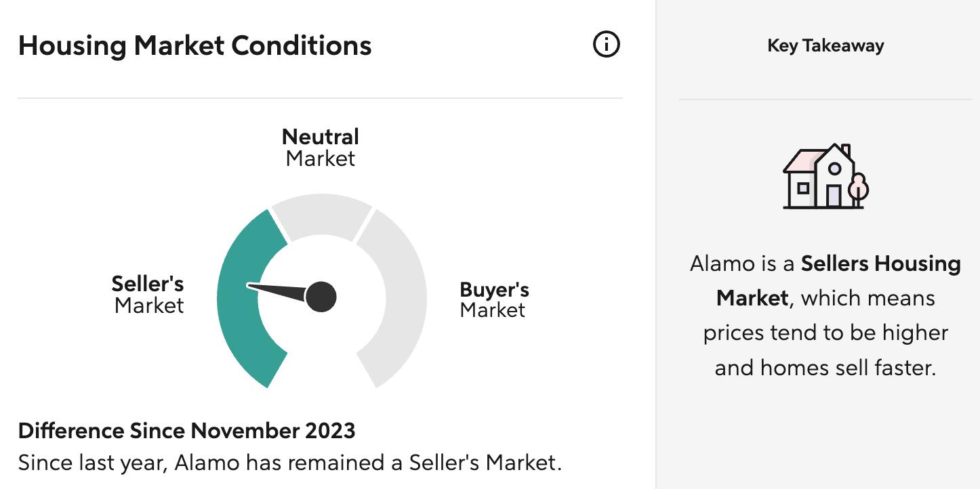Click the Key Takeaway panel heading
Image resolution: width=980 pixels, height=489 pixels.
pos(825,46)
